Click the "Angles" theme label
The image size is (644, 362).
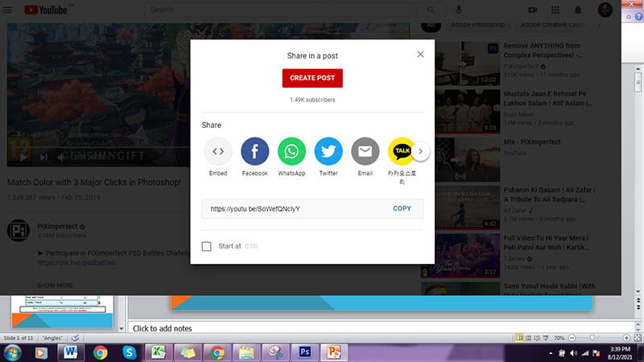53,338
